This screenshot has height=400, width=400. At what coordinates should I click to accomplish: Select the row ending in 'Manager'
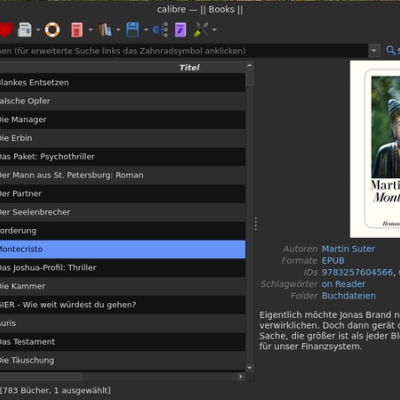123,119
